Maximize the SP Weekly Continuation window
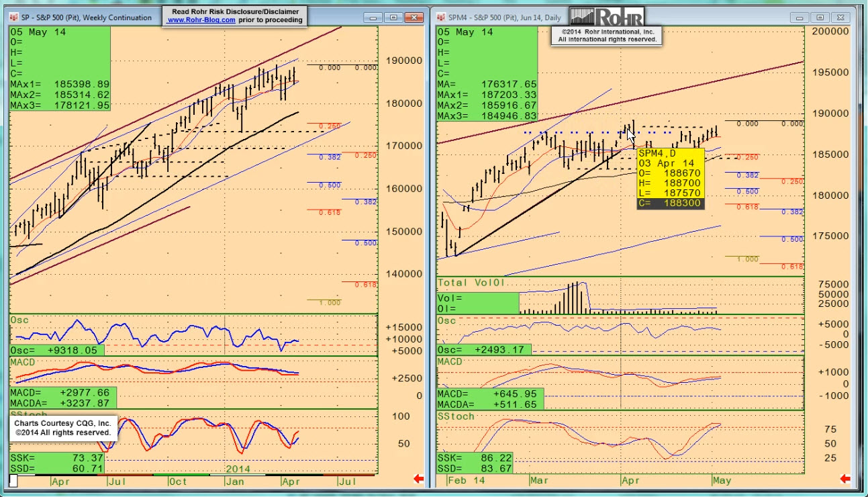The height and width of the screenshot is (497, 868). pos(393,17)
